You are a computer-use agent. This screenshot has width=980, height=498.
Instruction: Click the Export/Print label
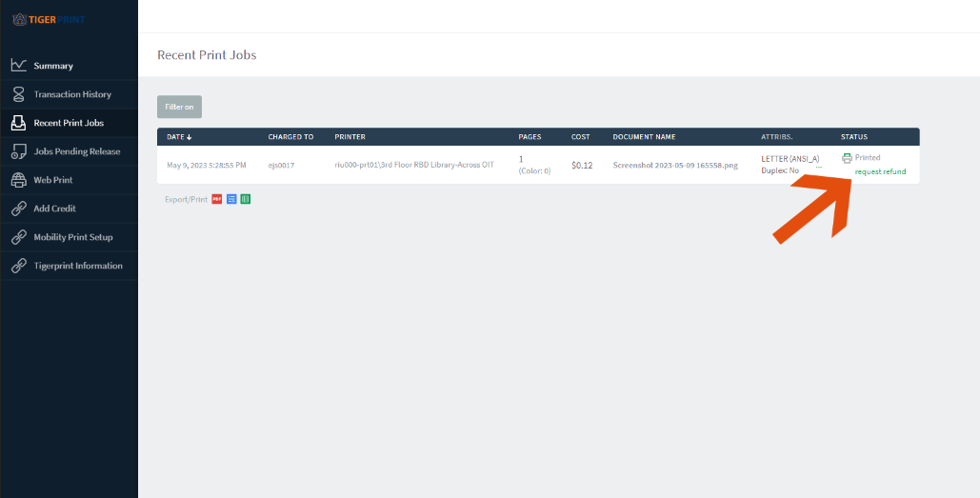point(187,199)
